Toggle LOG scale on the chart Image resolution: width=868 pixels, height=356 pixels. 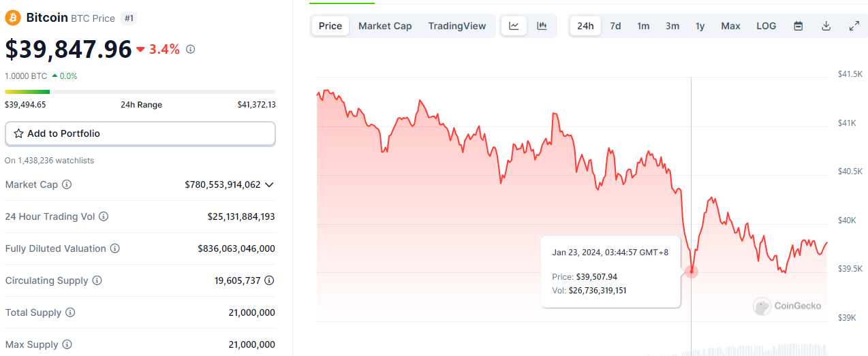(x=766, y=26)
